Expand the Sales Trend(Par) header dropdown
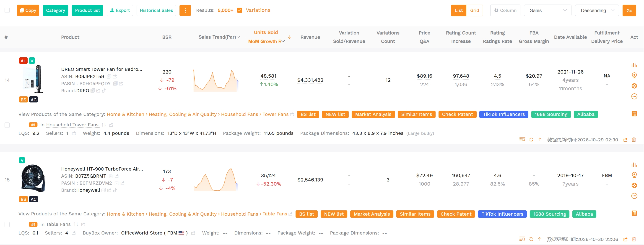 (x=239, y=37)
